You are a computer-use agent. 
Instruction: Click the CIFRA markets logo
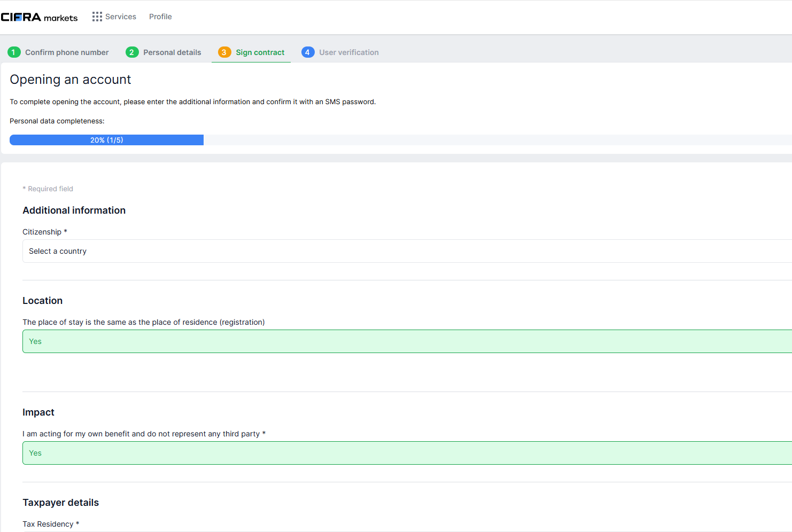click(39, 17)
